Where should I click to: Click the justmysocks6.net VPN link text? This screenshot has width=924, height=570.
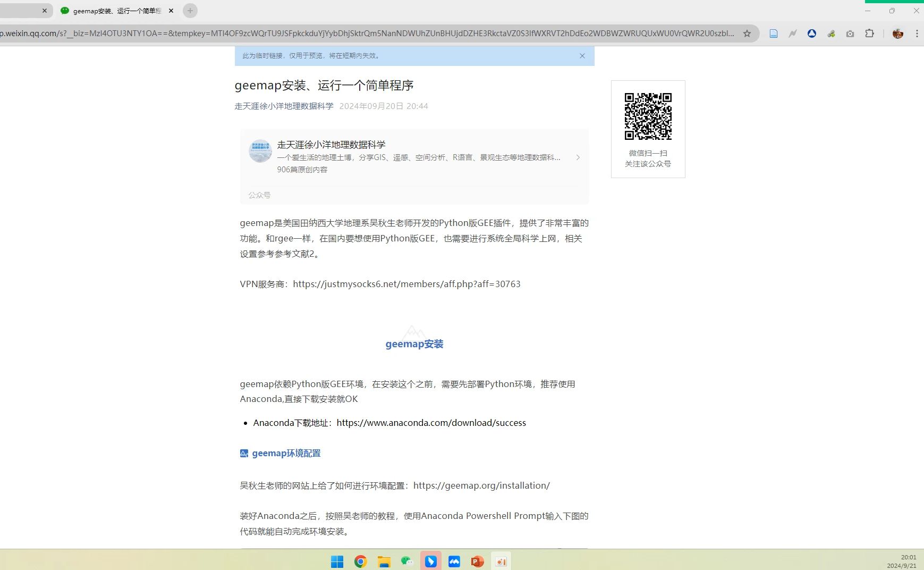pyautogui.click(x=406, y=284)
